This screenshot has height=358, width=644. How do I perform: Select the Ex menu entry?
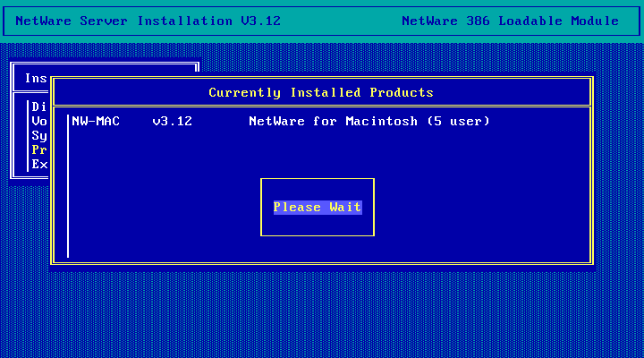pos(39,165)
